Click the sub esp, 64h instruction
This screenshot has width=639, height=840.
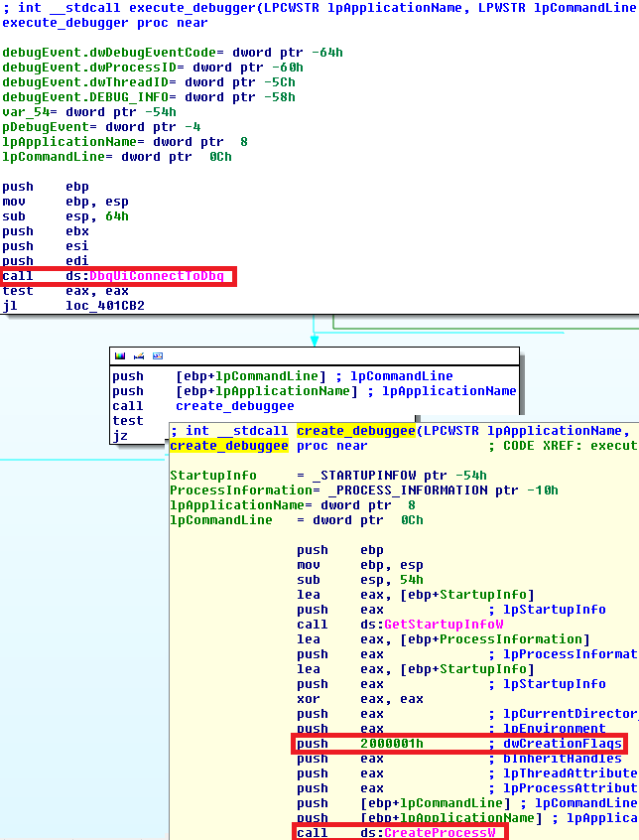65,216
